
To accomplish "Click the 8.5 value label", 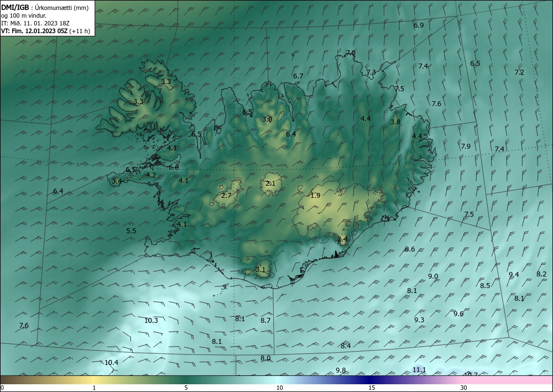I will pos(486,285).
